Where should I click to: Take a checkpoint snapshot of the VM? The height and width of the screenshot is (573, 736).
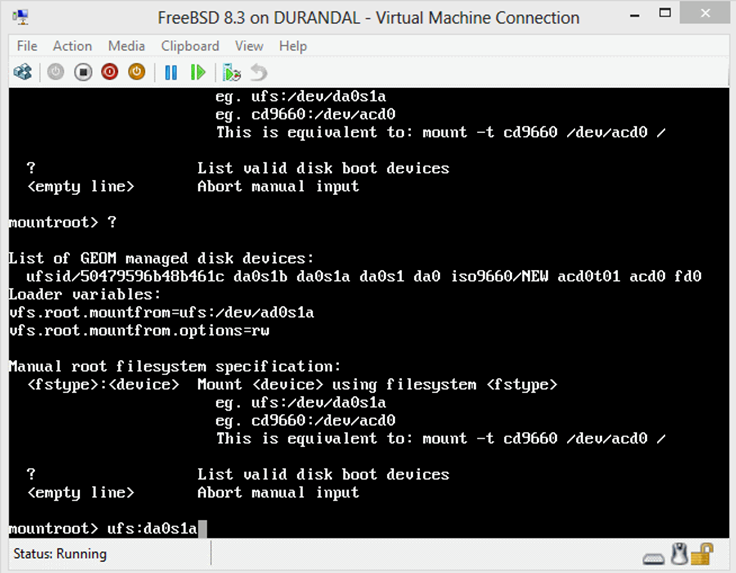point(231,72)
